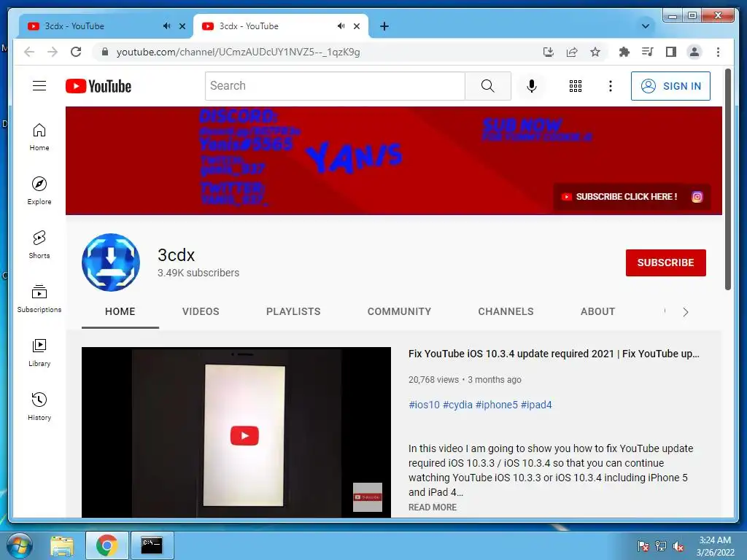747x560 pixels.
Task: Click the #cydia hashtag
Action: 457,405
